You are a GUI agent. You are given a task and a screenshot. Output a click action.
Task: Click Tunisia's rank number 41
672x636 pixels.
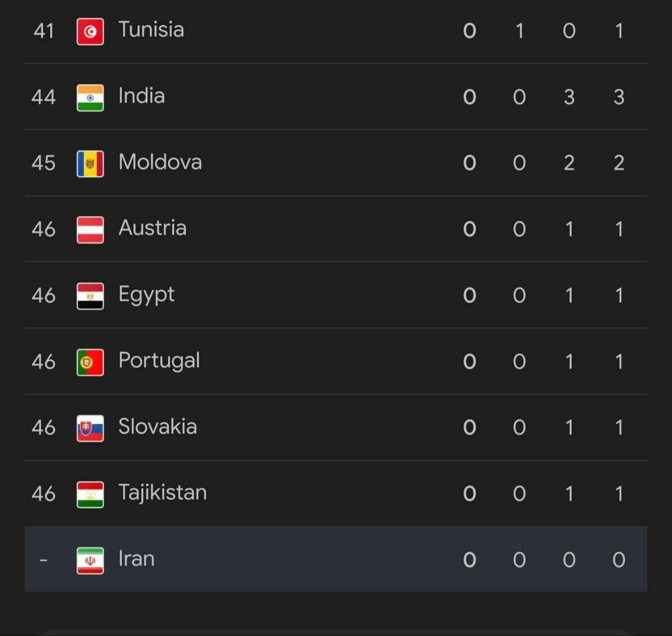click(x=44, y=31)
